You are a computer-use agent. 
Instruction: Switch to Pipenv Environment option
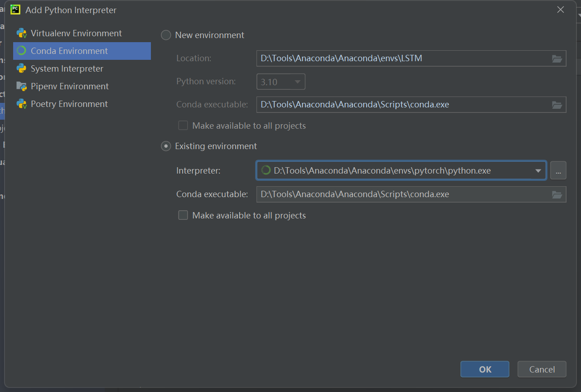click(x=70, y=86)
